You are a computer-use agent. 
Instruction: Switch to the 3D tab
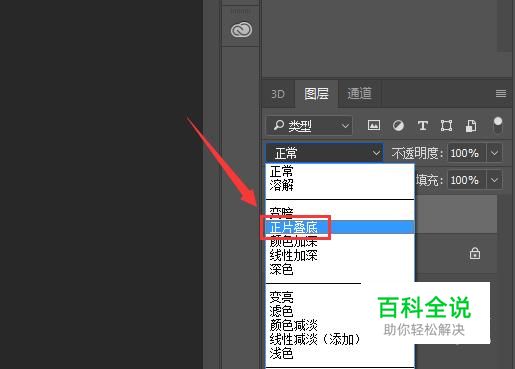pos(278,94)
